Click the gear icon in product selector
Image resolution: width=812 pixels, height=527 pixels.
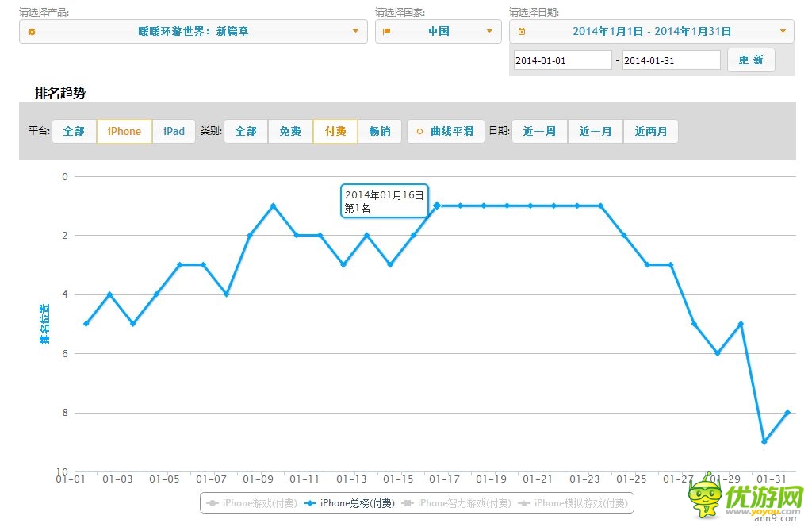[x=32, y=32]
